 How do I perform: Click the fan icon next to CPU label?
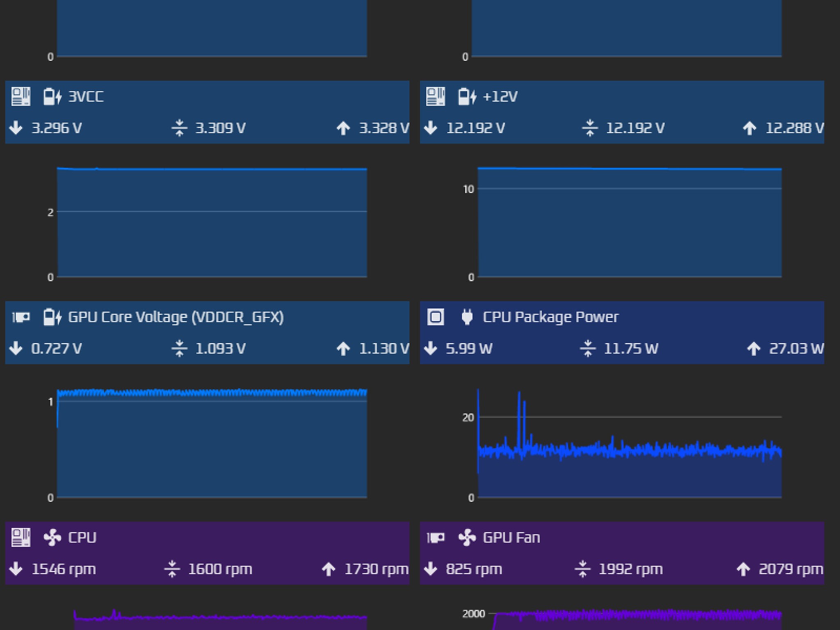tap(52, 538)
